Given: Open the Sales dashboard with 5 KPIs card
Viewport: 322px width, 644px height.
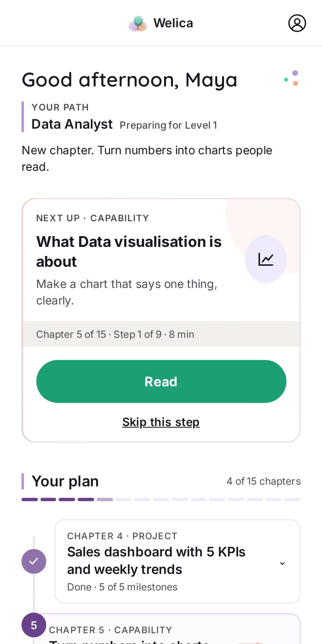Looking at the screenshot, I should [178, 561].
